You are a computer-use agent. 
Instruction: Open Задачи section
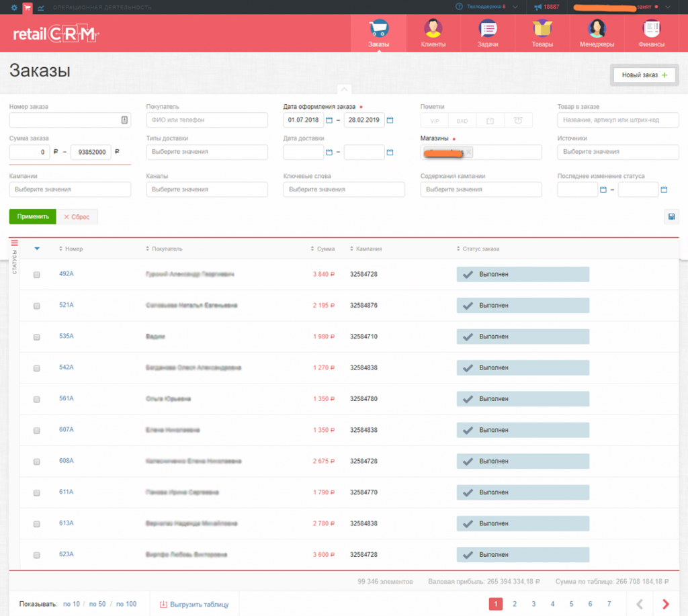(488, 34)
